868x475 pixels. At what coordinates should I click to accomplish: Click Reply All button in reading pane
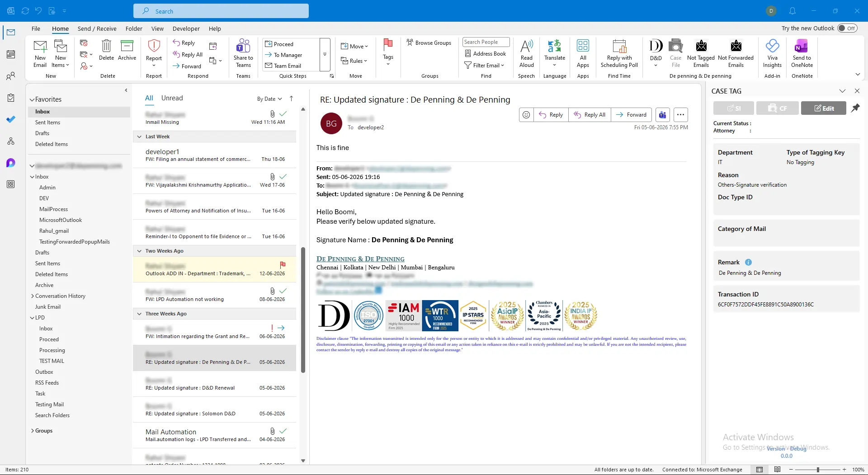[x=590, y=115]
